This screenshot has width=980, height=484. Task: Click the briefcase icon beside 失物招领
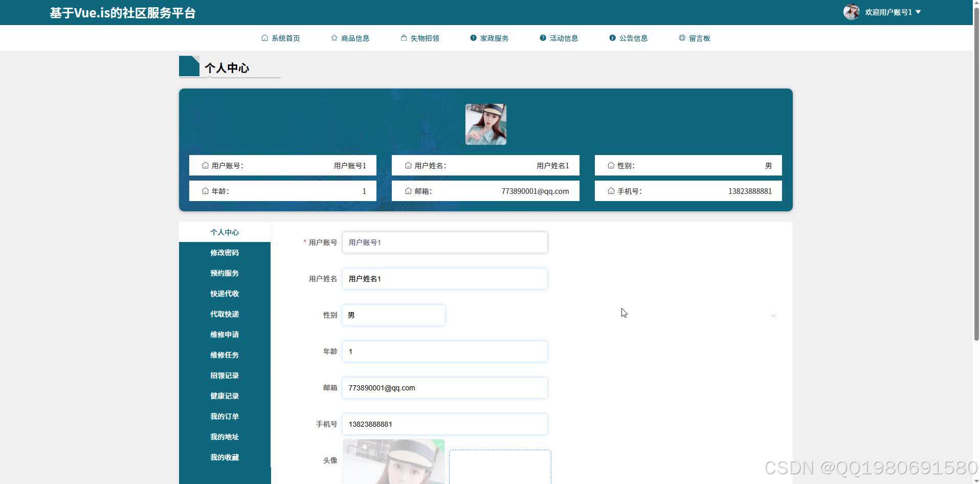pos(403,37)
